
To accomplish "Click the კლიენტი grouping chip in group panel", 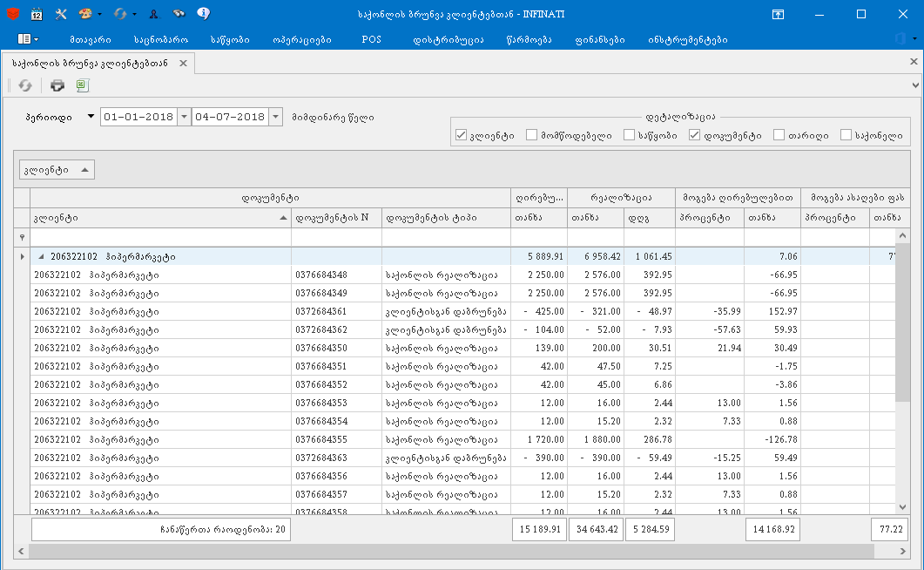I will 57,170.
